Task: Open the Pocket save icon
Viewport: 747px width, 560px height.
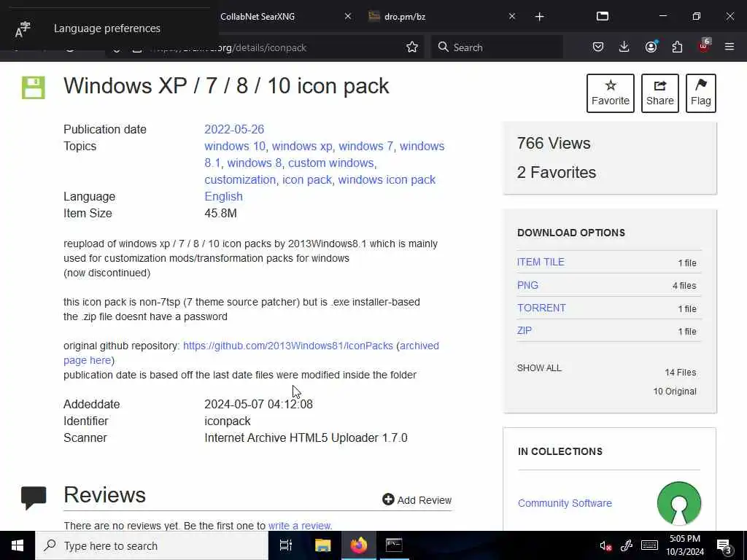Action: pos(598,47)
